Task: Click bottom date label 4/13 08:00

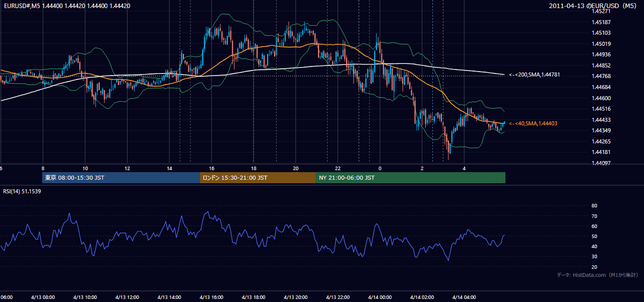Action: [42, 297]
